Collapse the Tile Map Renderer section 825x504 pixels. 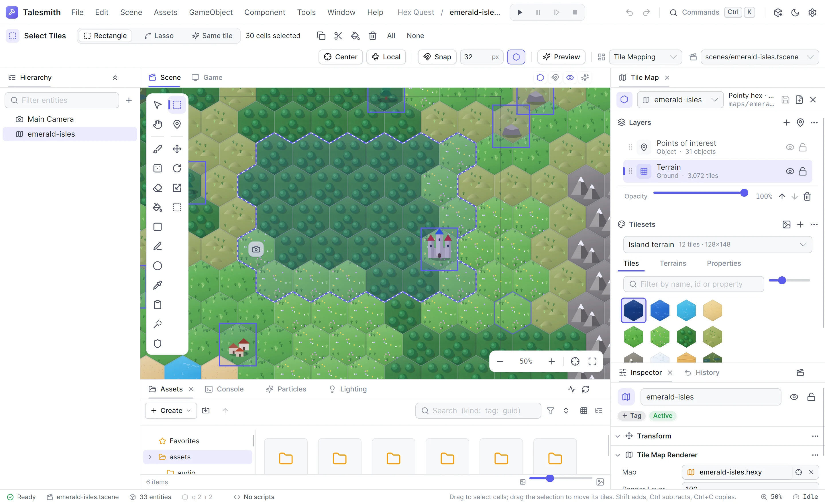point(618,455)
